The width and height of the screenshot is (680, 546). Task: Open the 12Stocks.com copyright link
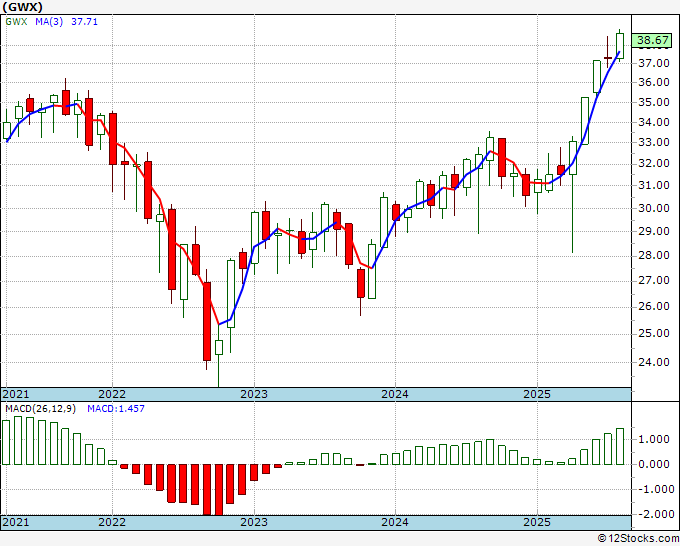pyautogui.click(x=638, y=539)
